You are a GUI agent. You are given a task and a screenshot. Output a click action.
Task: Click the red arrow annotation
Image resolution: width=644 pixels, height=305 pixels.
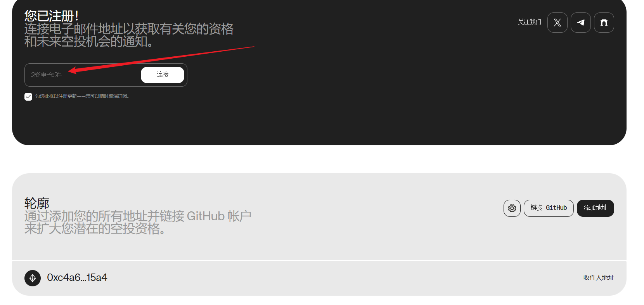click(161, 59)
